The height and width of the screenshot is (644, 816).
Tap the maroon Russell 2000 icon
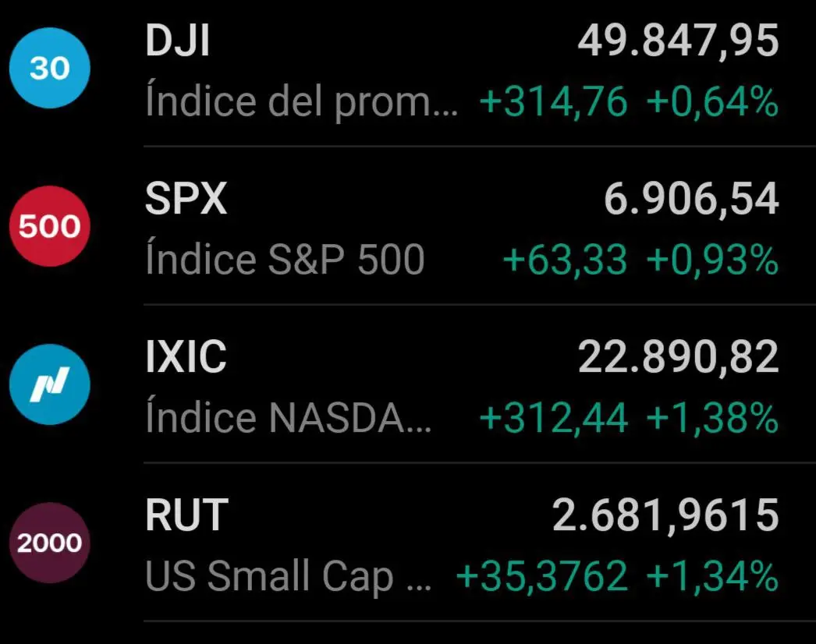pyautogui.click(x=50, y=543)
